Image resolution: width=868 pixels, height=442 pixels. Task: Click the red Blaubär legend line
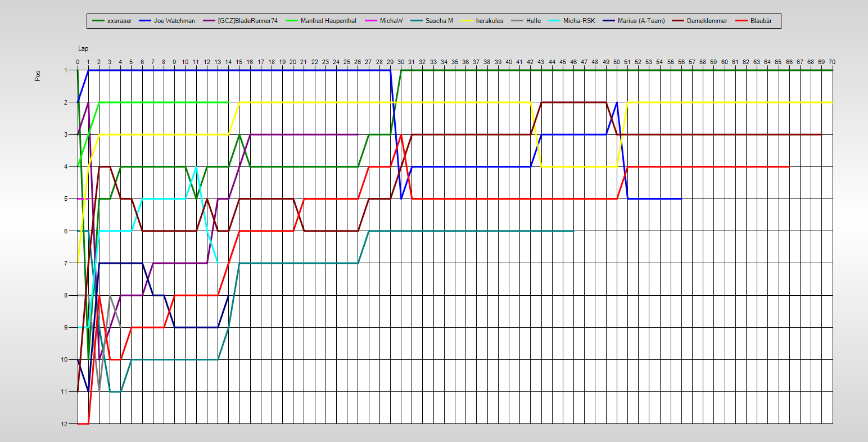point(741,21)
